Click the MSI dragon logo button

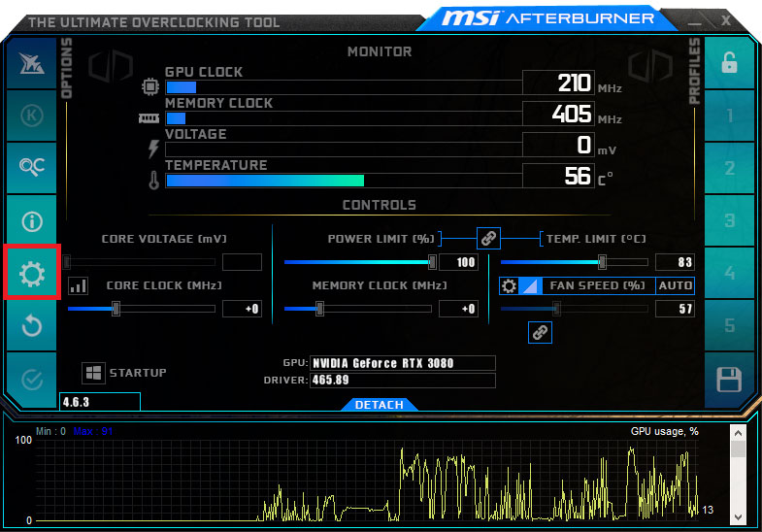32,63
